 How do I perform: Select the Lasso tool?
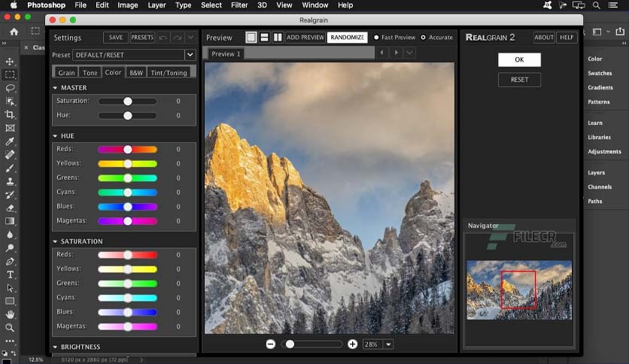[x=10, y=88]
